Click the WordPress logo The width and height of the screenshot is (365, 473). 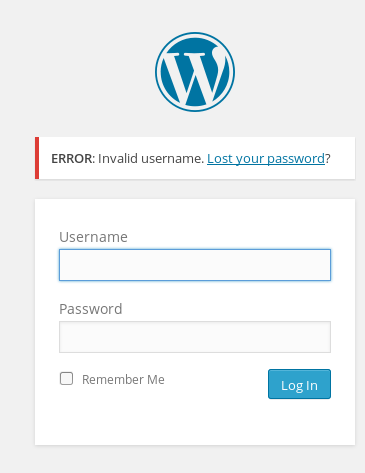point(195,72)
